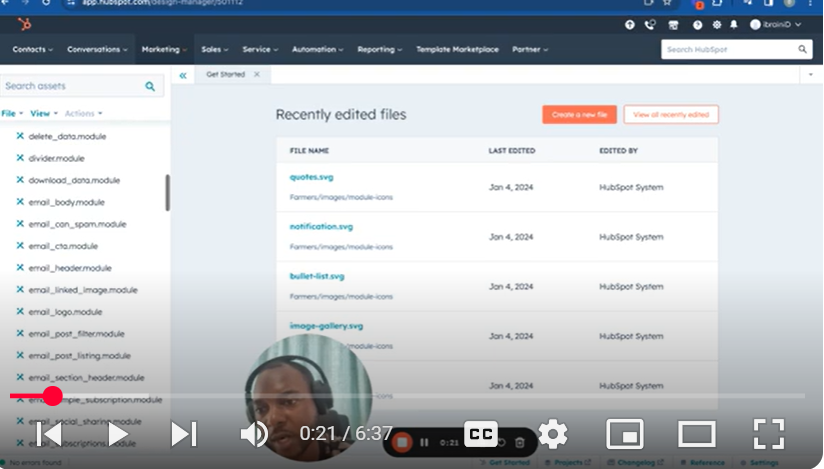Open the help question mark icon
The height and width of the screenshot is (469, 824).
click(x=697, y=25)
